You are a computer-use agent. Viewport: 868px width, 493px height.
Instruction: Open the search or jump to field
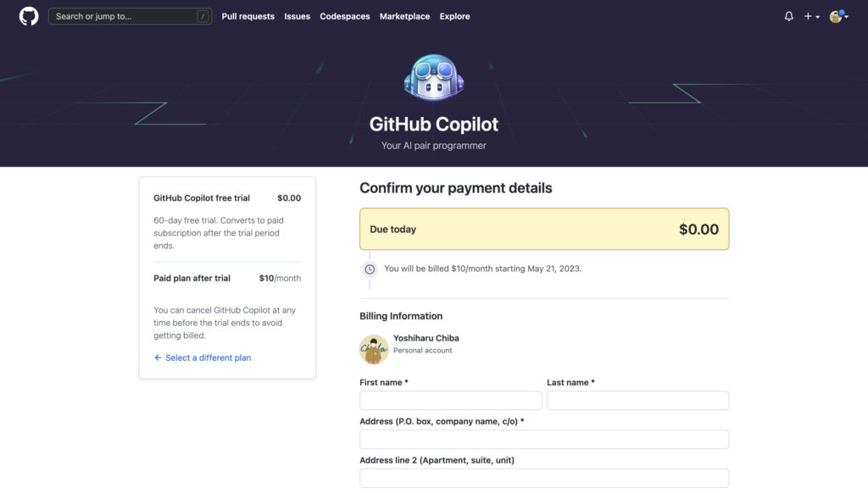129,15
